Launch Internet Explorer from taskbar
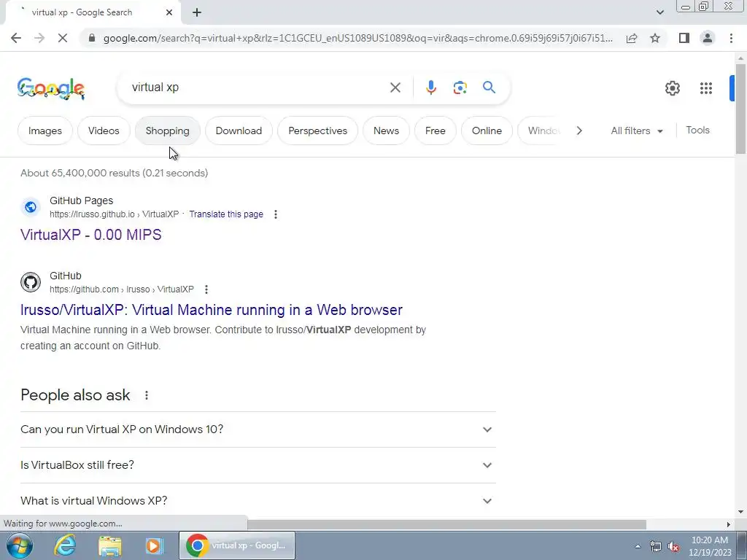This screenshot has height=560, width=747. pos(65,545)
